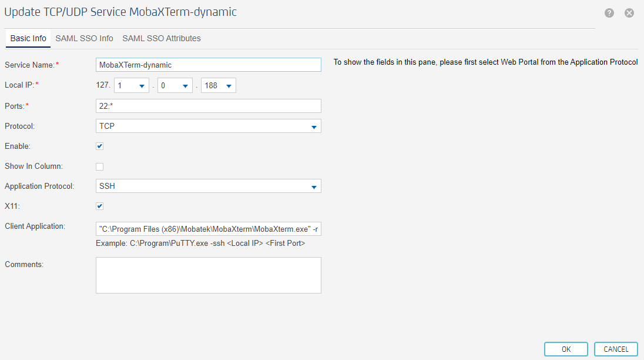
Task: Click the 'Comments:' label
Action: tap(24, 265)
